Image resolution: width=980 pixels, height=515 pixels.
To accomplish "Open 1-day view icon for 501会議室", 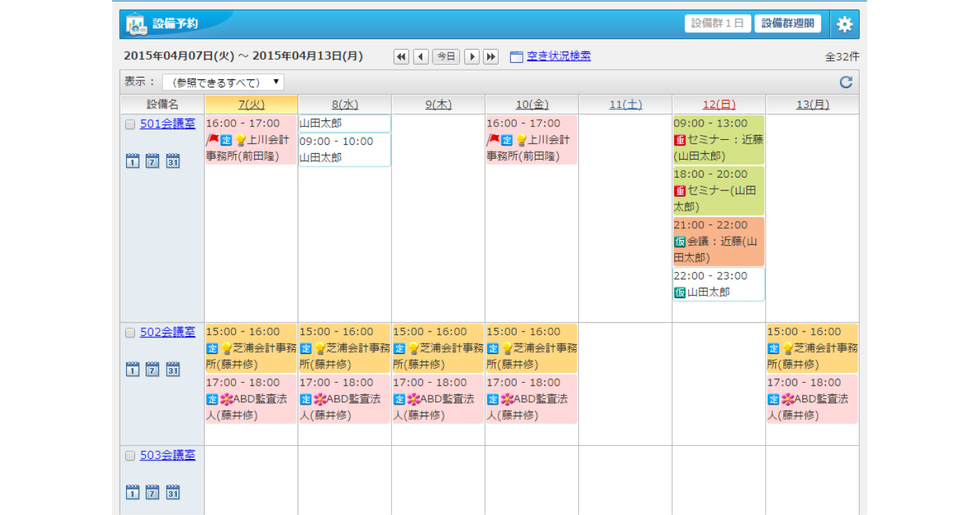I will (133, 161).
